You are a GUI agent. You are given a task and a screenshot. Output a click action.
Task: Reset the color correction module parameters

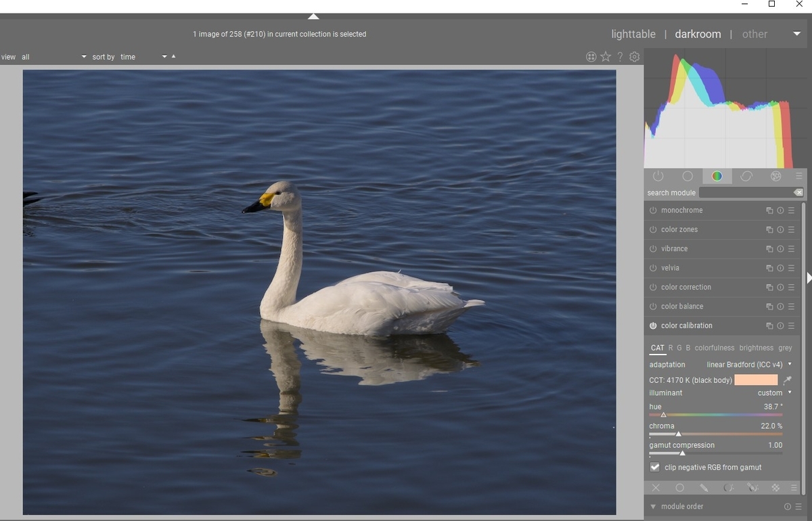[x=780, y=288]
